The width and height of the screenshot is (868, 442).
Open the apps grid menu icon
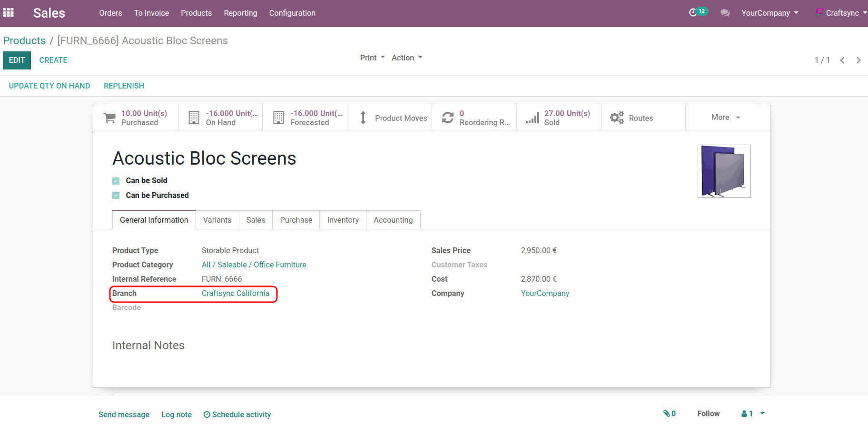pos(9,13)
